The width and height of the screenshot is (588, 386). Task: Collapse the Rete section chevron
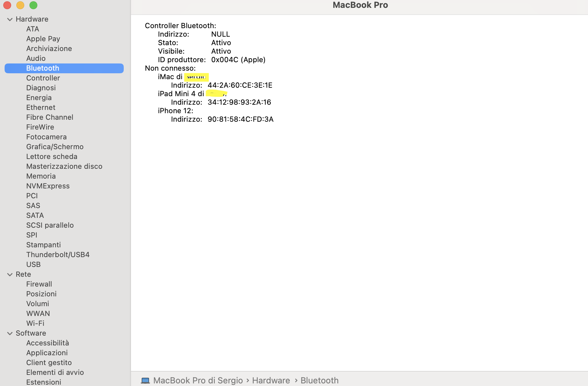[x=10, y=274]
